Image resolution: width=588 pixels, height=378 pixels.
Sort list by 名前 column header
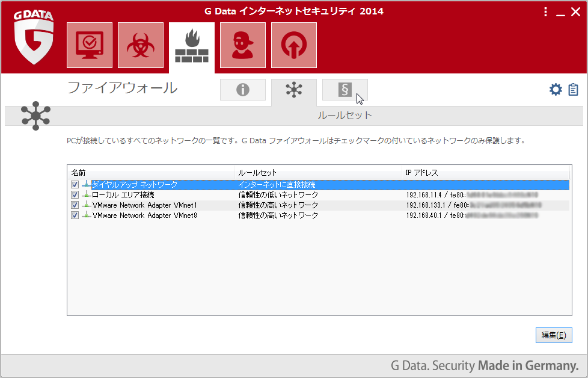pyautogui.click(x=150, y=173)
